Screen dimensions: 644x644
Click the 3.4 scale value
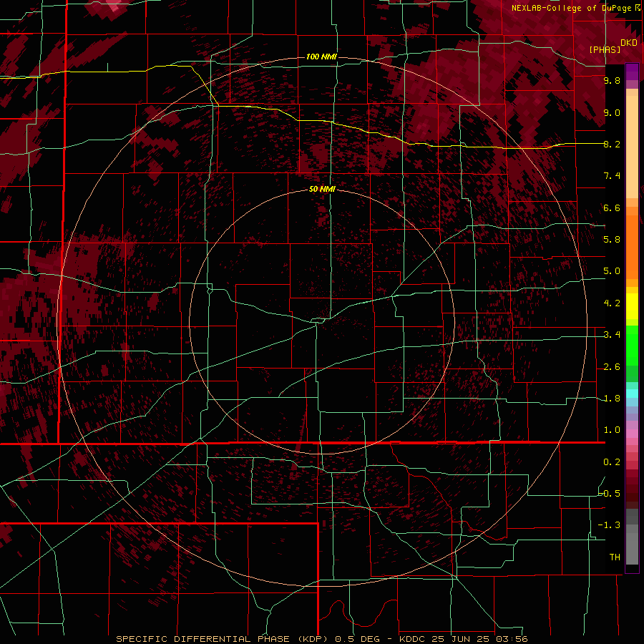point(612,335)
